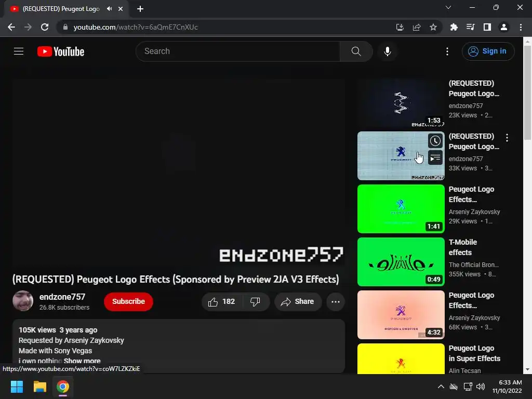Open Chrome Extensions puzzle icon
Screen dimensions: 532x399
coord(454,27)
